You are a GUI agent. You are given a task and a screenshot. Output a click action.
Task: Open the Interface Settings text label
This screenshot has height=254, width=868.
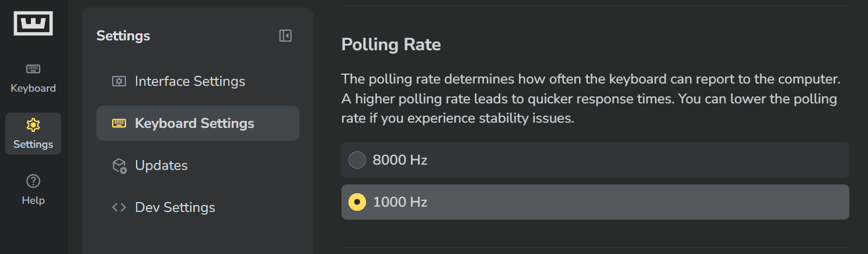[190, 81]
